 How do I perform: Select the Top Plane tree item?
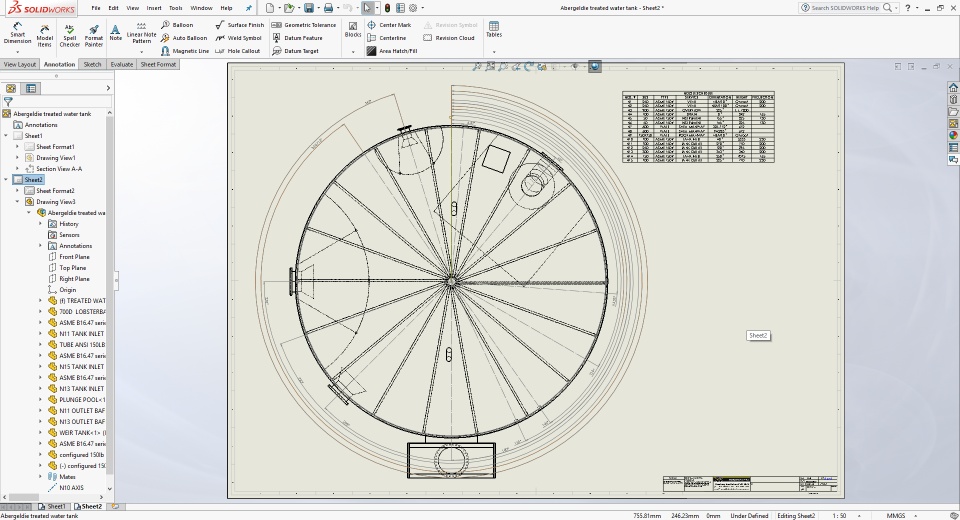67,268
